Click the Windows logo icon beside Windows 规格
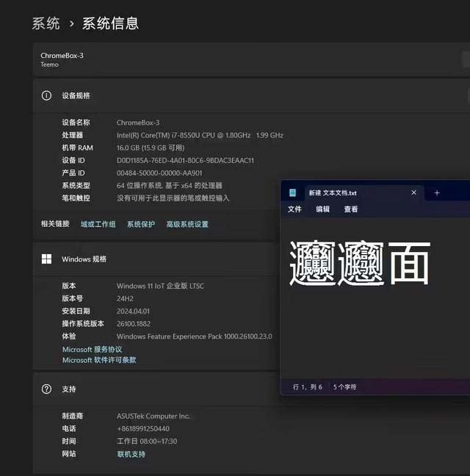 47,259
